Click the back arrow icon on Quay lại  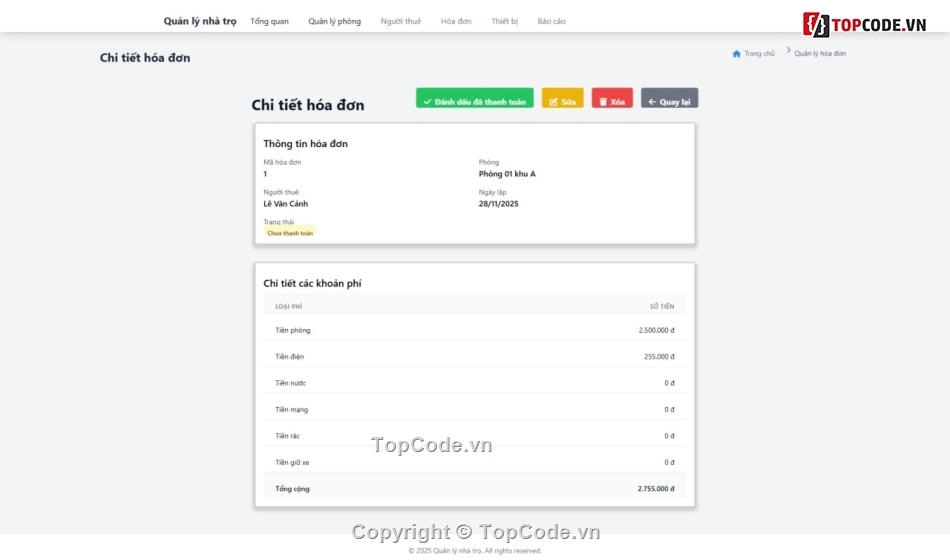coord(652,102)
